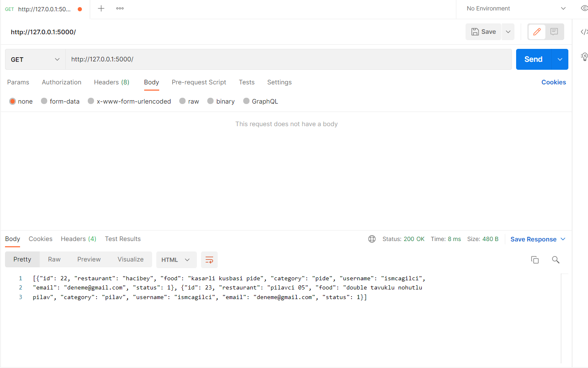Choose form-data as the body type
This screenshot has height=368, width=588.
coord(60,101)
